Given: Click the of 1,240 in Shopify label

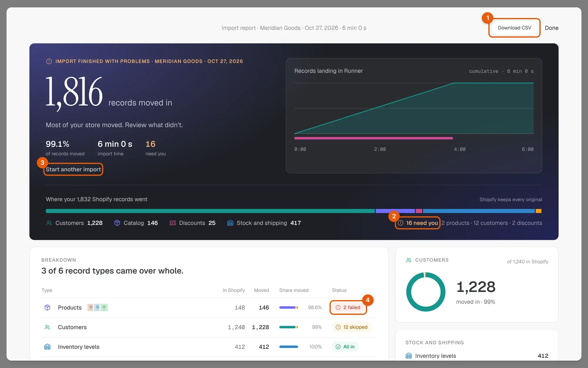Looking at the screenshot, I should click(527, 261).
